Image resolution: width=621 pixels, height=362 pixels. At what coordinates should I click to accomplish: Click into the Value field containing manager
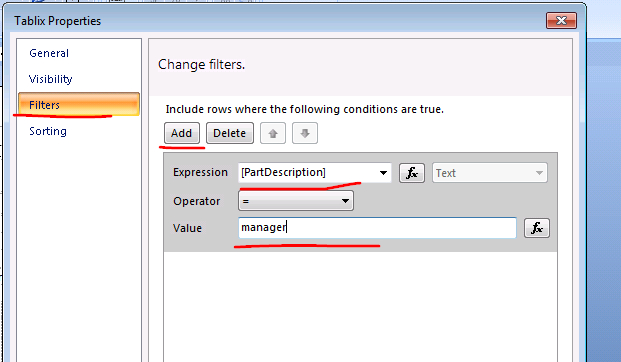coord(377,228)
